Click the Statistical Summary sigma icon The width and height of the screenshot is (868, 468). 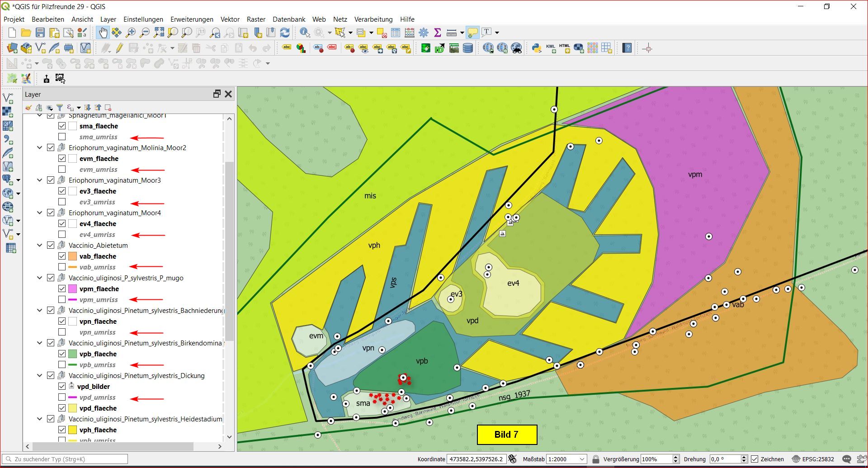(437, 33)
